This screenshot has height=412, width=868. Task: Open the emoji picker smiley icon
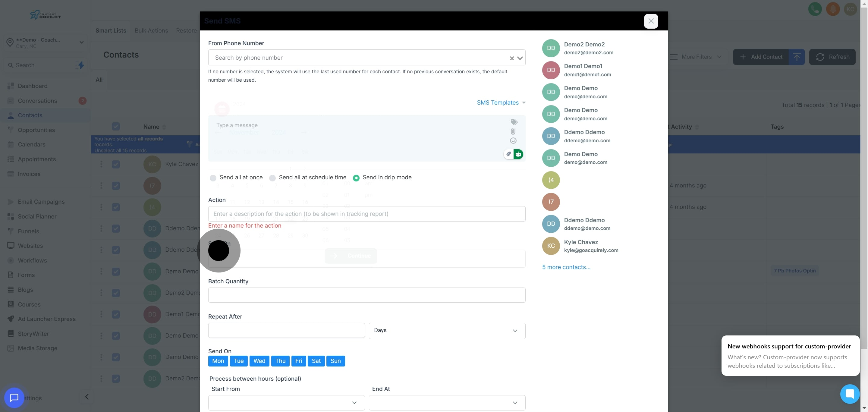coord(513,140)
